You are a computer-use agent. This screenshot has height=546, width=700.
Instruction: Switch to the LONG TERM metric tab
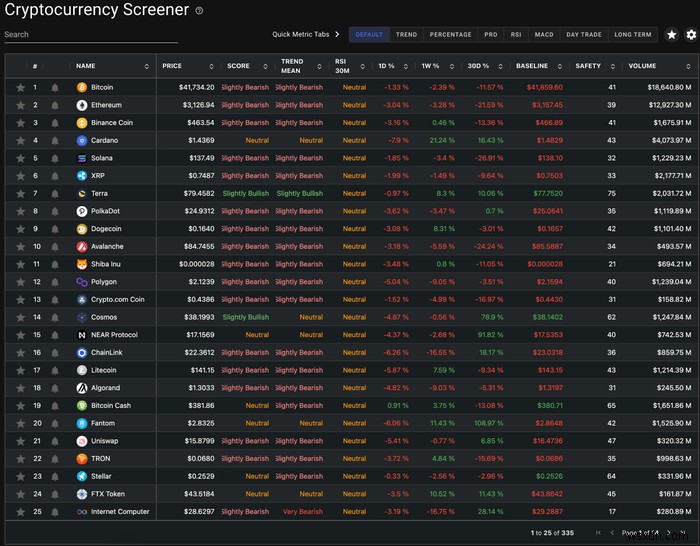(633, 34)
